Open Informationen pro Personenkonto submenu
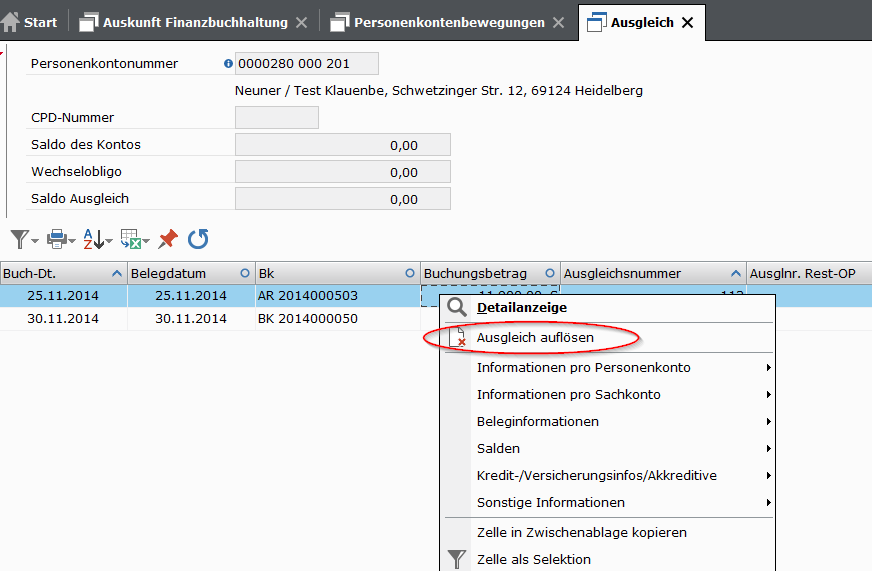872x571 pixels. tap(608, 368)
